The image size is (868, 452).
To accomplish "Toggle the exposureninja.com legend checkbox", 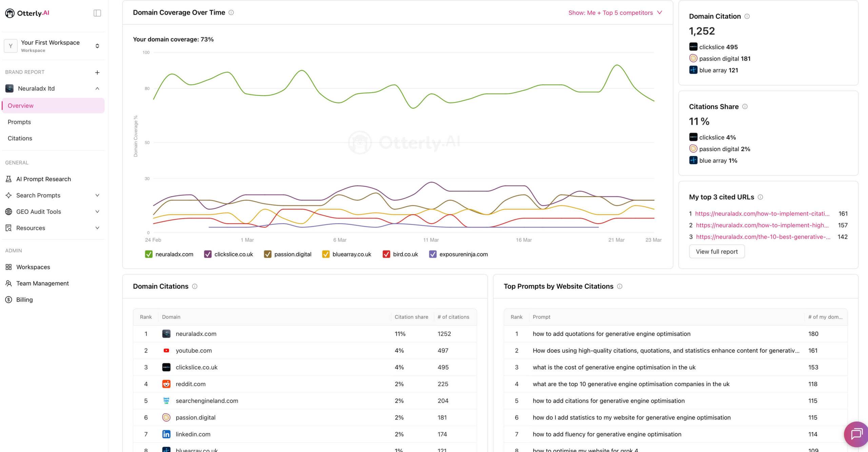I will [433, 254].
